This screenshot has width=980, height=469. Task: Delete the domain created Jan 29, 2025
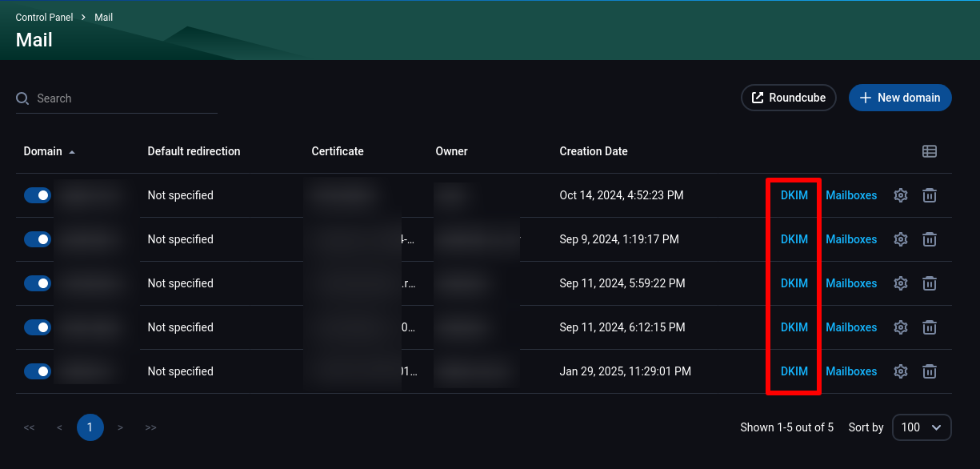pyautogui.click(x=930, y=371)
